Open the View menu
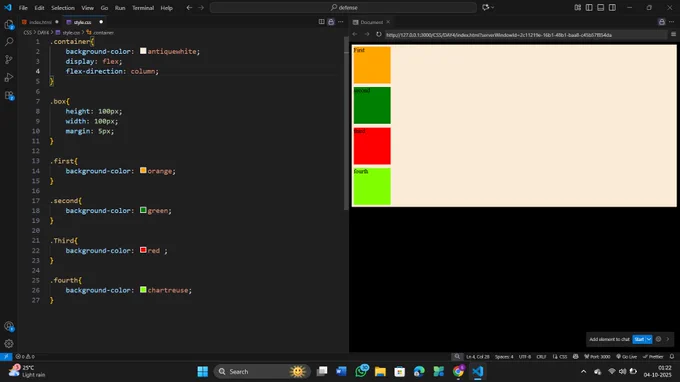This screenshot has height=382, width=680. tap(87, 8)
